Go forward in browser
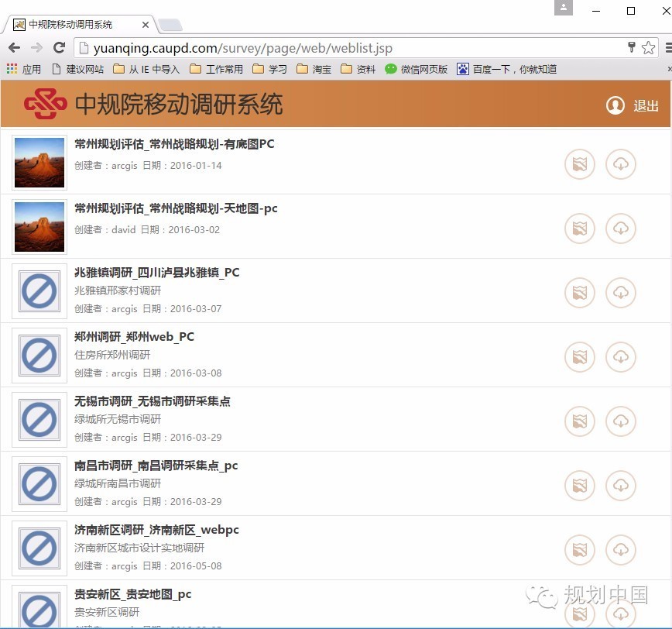 coord(37,47)
